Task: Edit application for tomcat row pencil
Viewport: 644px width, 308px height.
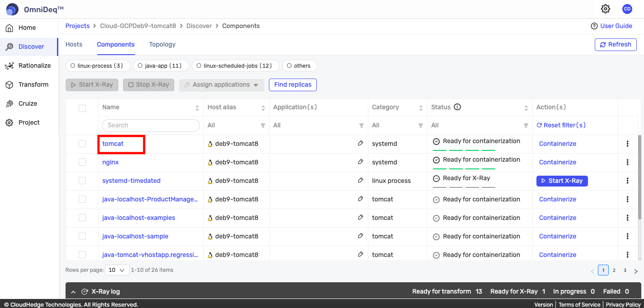Action: 361,143
